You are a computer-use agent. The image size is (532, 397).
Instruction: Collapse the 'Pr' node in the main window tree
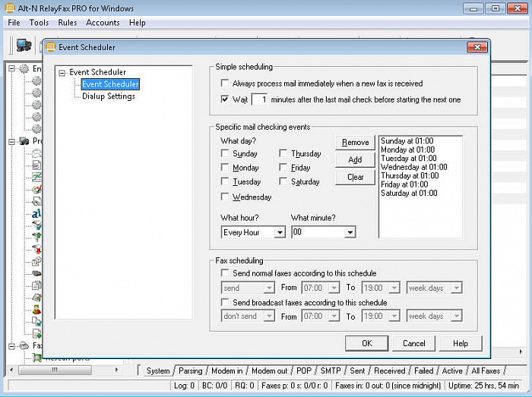[x=11, y=141]
